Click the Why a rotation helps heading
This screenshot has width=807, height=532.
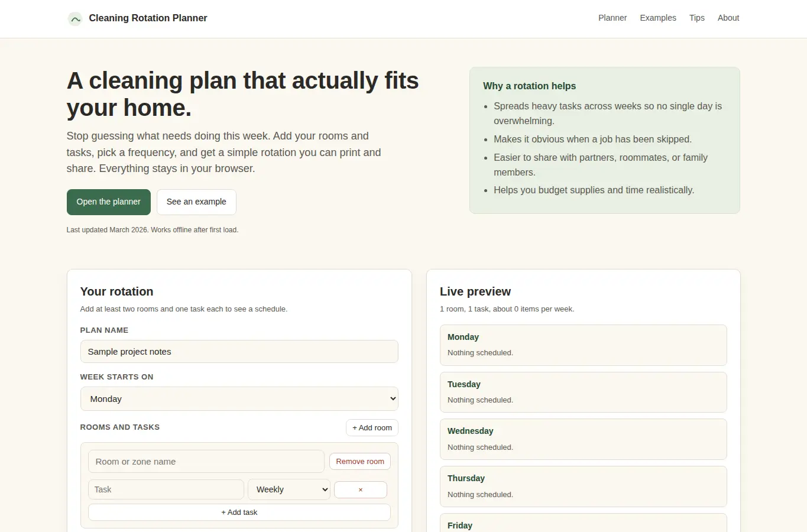(529, 86)
